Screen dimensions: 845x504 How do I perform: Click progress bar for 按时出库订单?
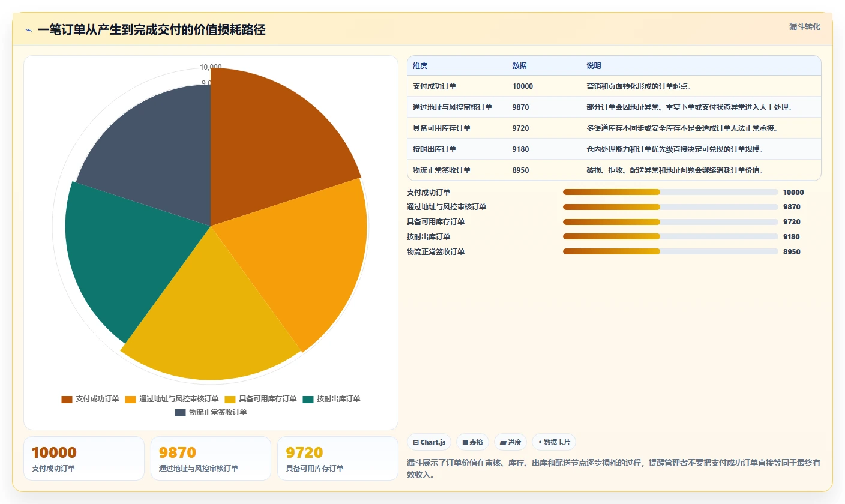coord(670,237)
